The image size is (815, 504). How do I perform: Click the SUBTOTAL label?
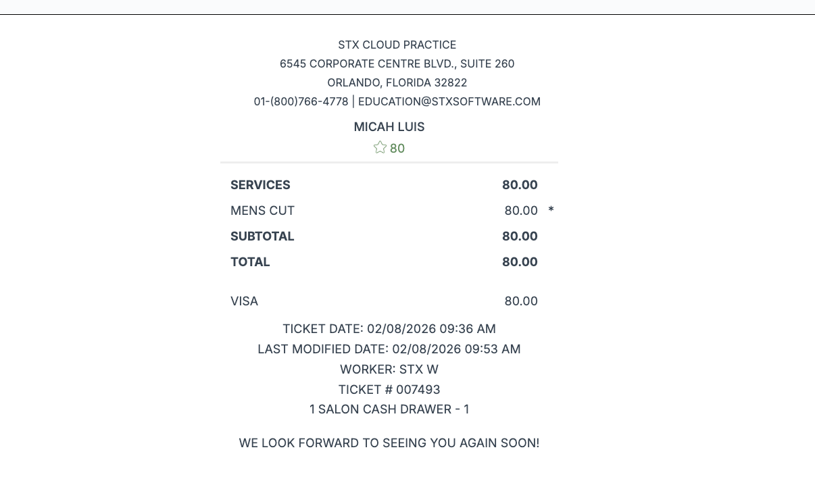click(x=262, y=236)
